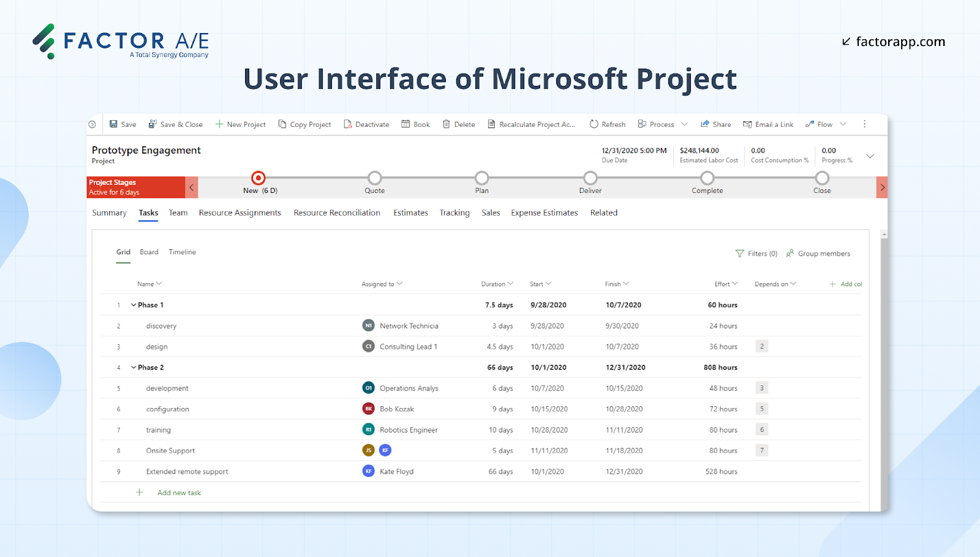Switch to the Tracking tab
Screen dimensions: 980x557
(x=454, y=213)
